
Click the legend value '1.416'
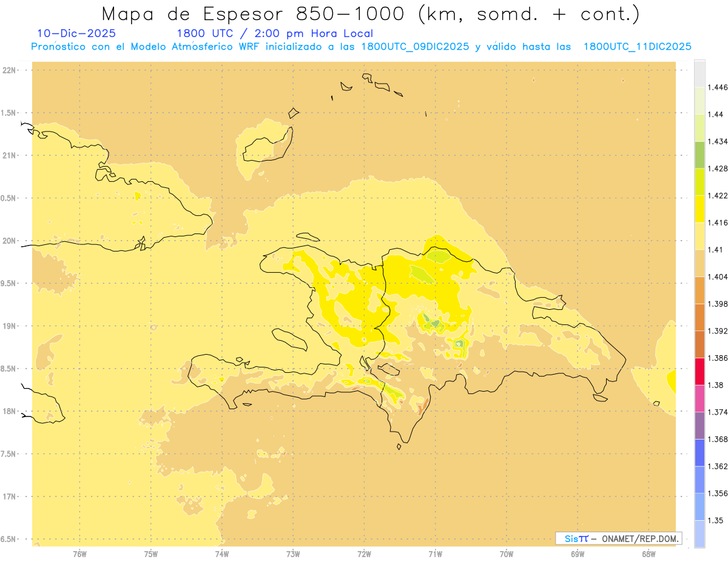718,223
